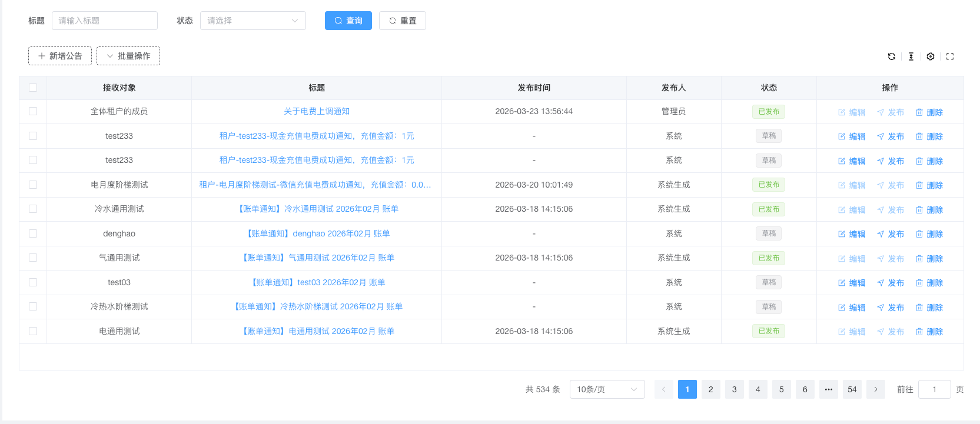Go to page 4
The width and height of the screenshot is (980, 424).
pyautogui.click(x=758, y=389)
